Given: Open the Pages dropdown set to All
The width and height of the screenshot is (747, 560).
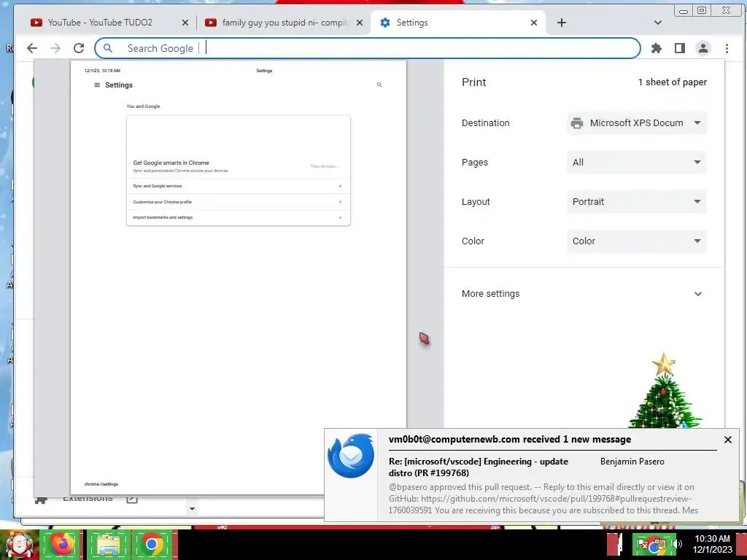Looking at the screenshot, I should [636, 163].
